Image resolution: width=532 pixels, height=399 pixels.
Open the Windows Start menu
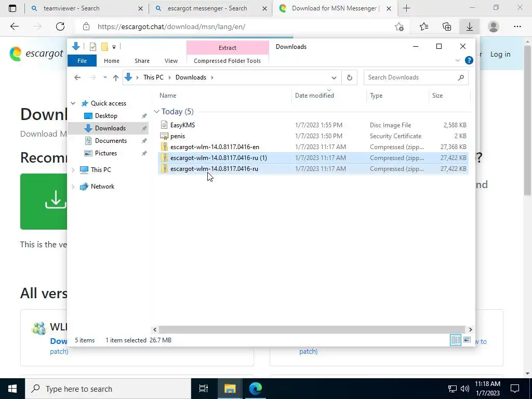click(x=12, y=389)
